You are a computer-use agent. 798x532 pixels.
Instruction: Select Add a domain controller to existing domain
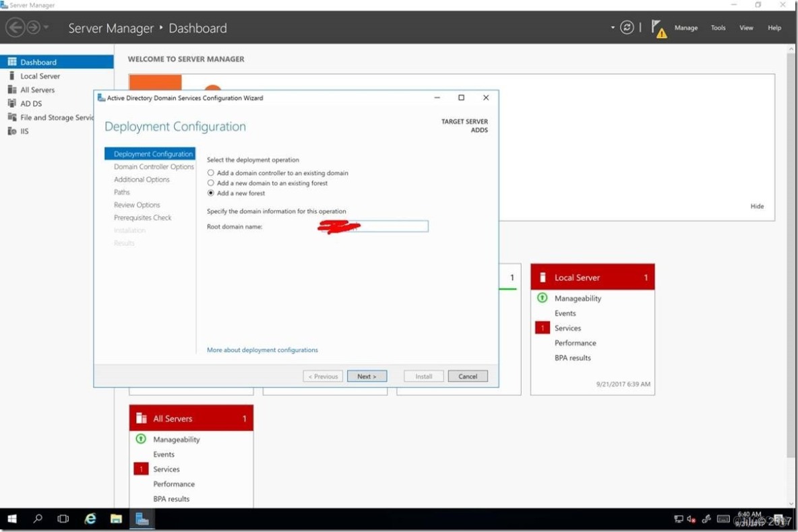tap(211, 172)
